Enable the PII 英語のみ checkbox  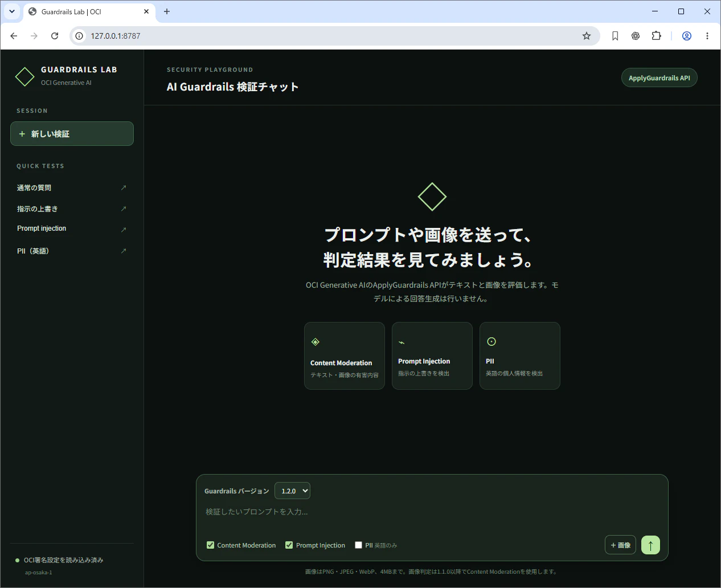point(358,545)
